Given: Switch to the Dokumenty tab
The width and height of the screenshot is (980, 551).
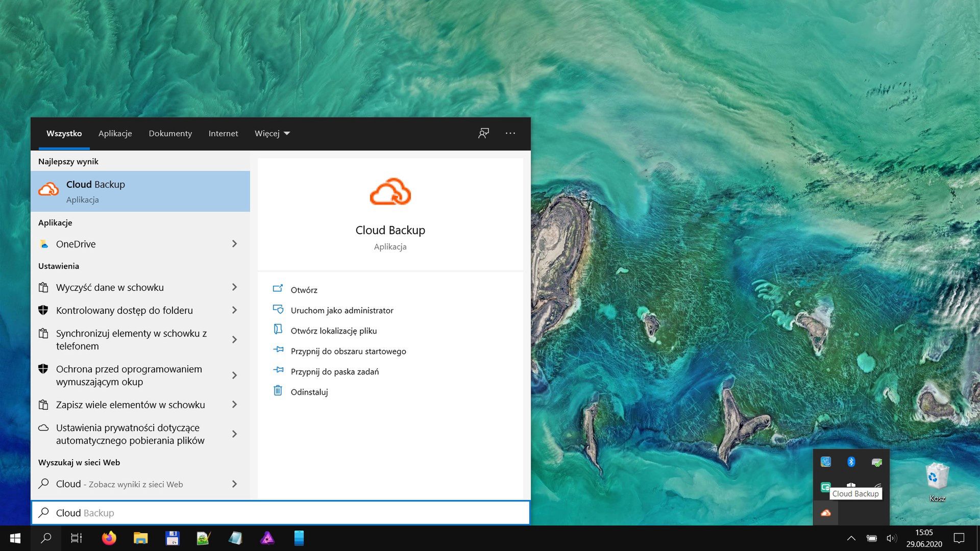Looking at the screenshot, I should 170,133.
